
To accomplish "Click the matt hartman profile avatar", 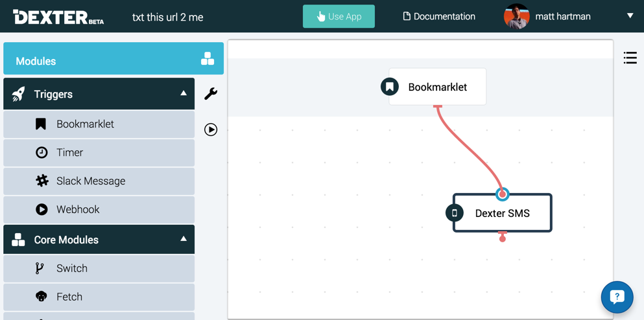I will tap(516, 16).
